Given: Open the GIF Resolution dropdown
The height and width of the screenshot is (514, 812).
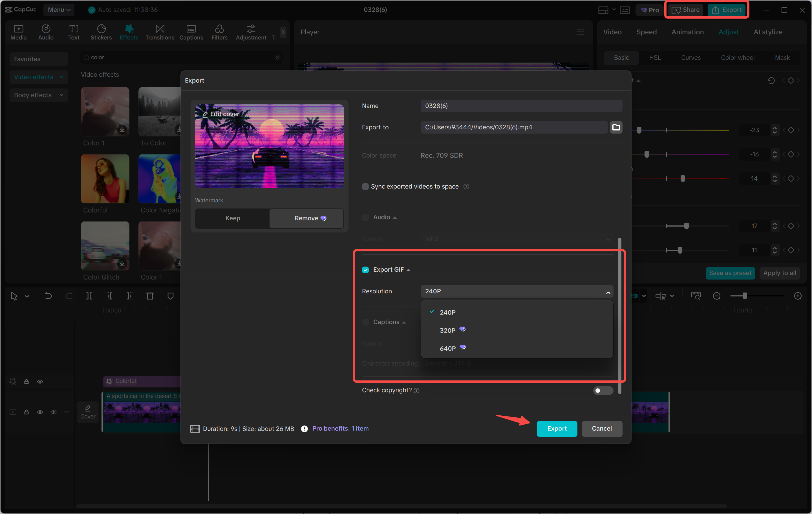Looking at the screenshot, I should (516, 291).
